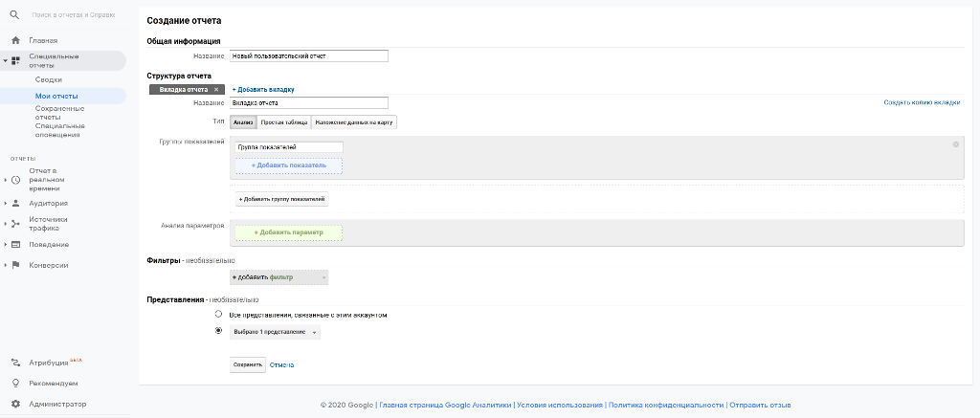This screenshot has height=418, width=980.
Task: Focus the search reports and help field
Action: [73, 14]
